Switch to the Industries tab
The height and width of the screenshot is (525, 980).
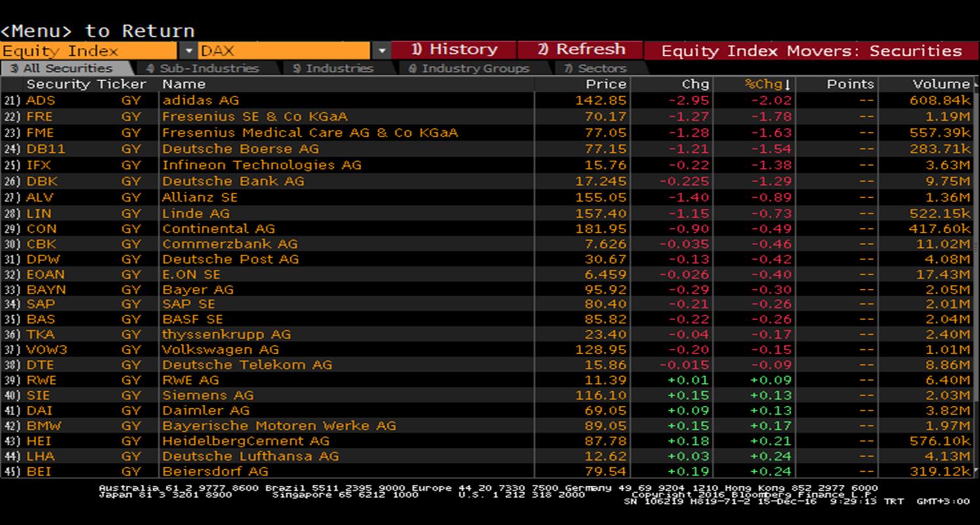333,68
